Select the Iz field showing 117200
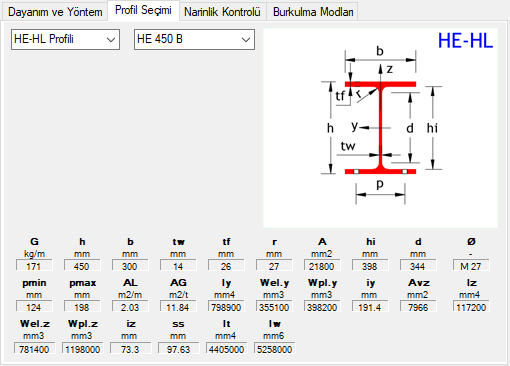510x366 pixels. [471, 307]
